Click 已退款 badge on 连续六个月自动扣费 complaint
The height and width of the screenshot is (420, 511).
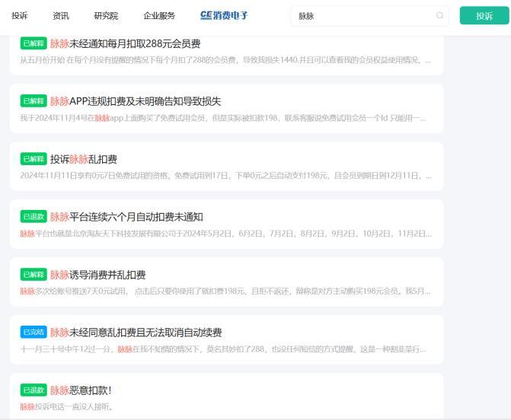34,217
